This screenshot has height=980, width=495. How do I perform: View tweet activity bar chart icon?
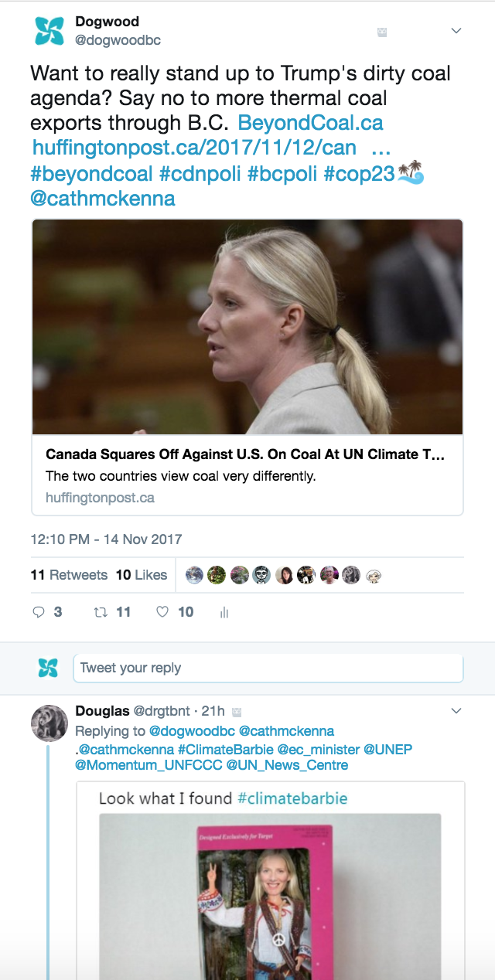[224, 613]
